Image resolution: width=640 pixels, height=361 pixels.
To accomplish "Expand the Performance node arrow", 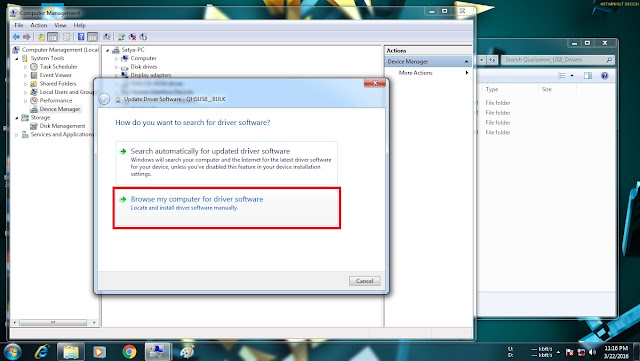I will [x=25, y=101].
